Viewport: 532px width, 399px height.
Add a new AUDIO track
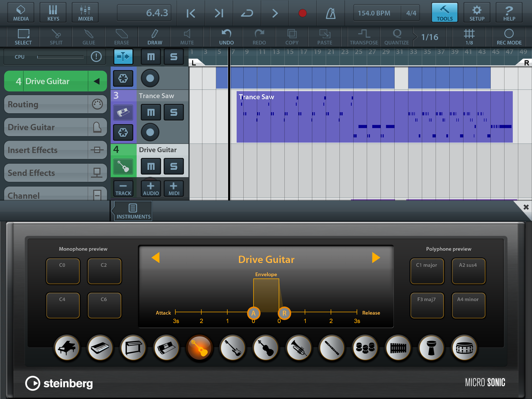coord(151,189)
